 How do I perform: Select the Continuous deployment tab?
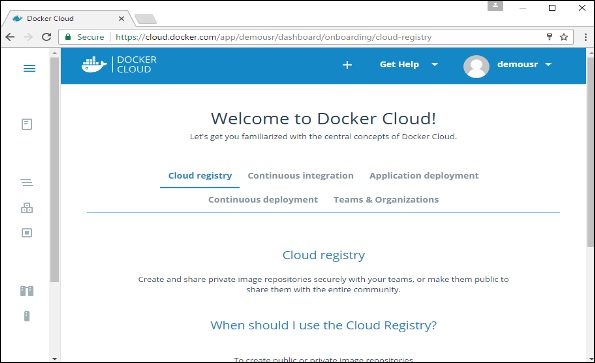click(x=263, y=200)
